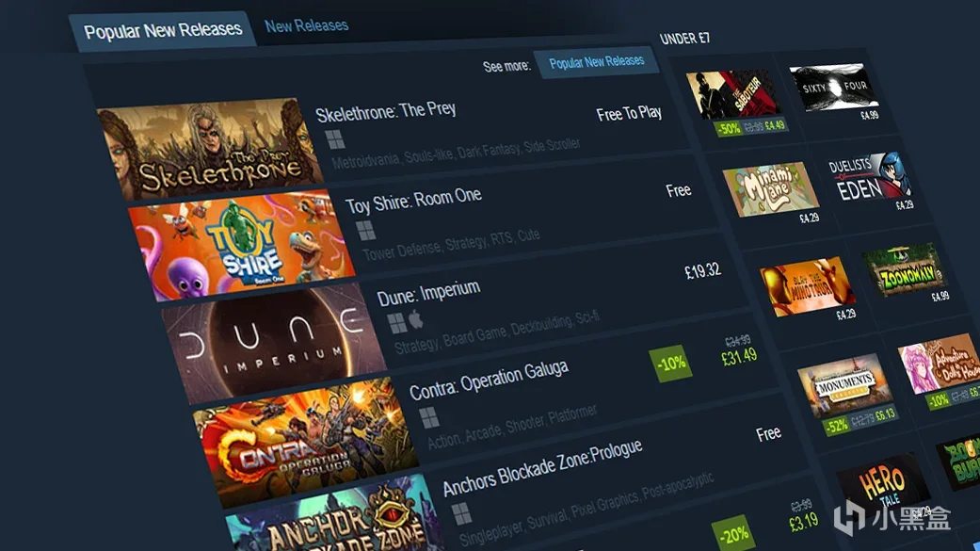Click Windows icon under Toy Shire: Room One

coord(366,230)
